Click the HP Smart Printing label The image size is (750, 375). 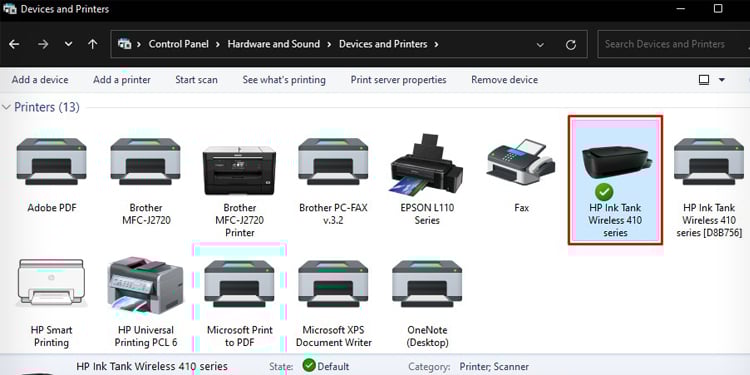click(x=51, y=336)
